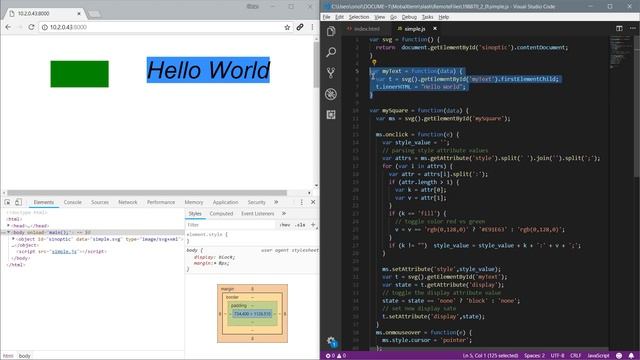Open the Search view in VS Code
640x360 pixels.
click(331, 52)
